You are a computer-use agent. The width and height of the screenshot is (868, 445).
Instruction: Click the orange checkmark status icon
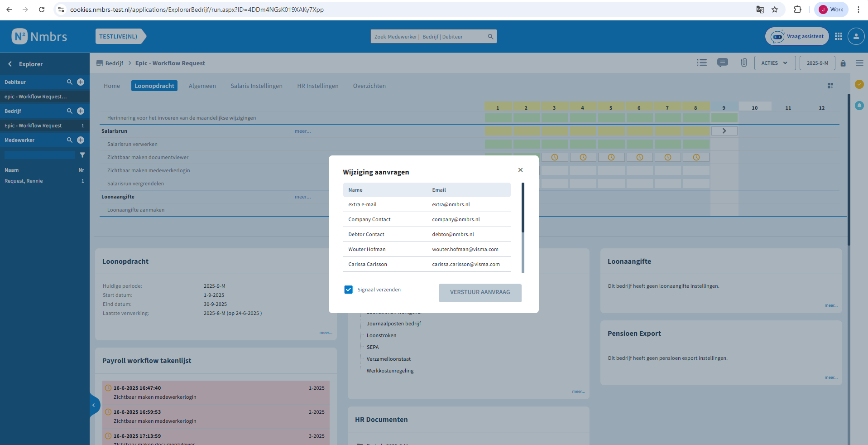[x=859, y=84]
